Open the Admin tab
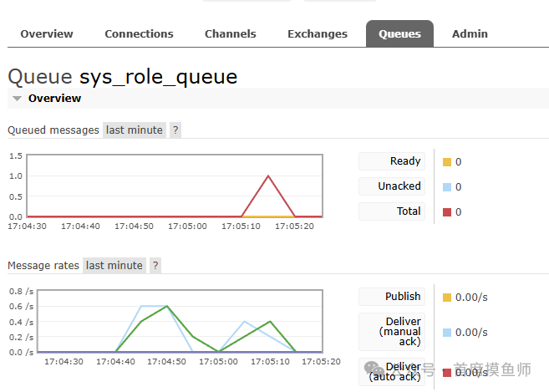Image resolution: width=549 pixels, height=392 pixels. [470, 34]
